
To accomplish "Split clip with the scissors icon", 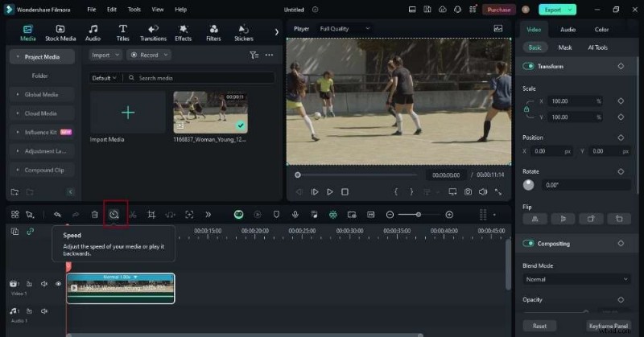I will (x=133, y=214).
